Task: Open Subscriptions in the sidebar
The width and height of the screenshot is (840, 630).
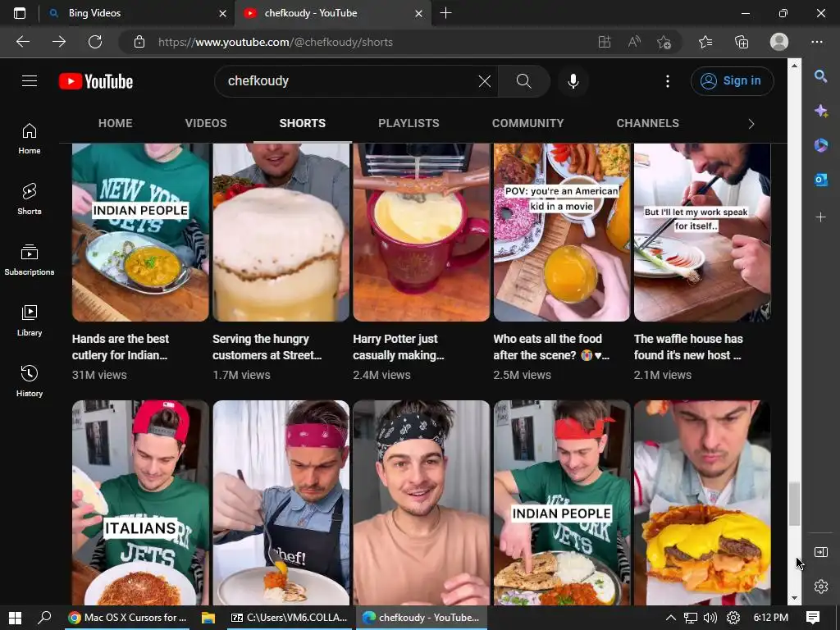Action: (30, 260)
